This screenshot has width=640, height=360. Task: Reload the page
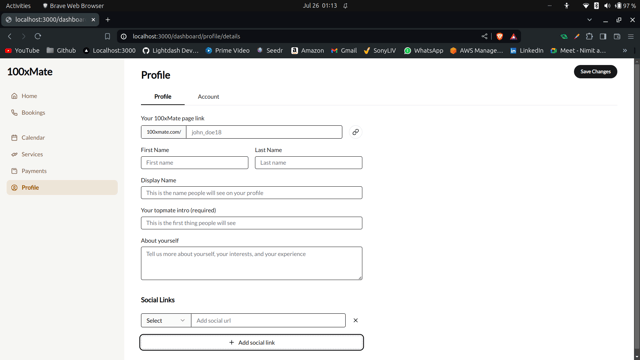click(38, 36)
